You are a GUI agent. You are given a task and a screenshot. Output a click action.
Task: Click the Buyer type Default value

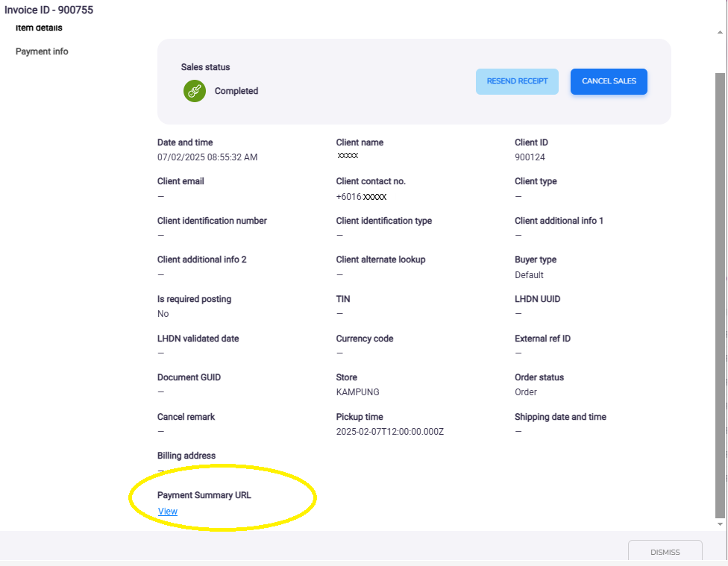(x=529, y=274)
